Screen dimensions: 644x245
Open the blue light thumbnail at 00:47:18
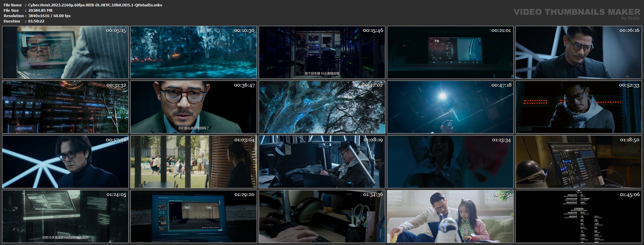450,107
